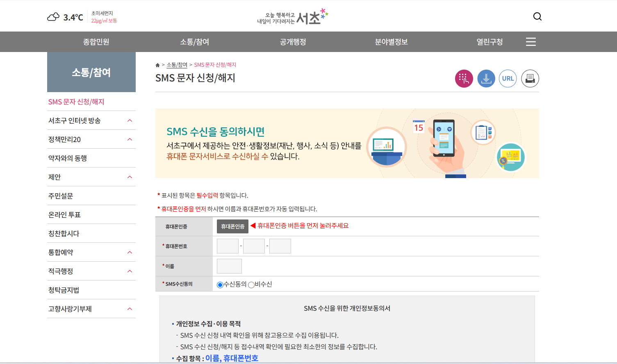Click the 이름 name input field
617x364 pixels.
point(229,266)
